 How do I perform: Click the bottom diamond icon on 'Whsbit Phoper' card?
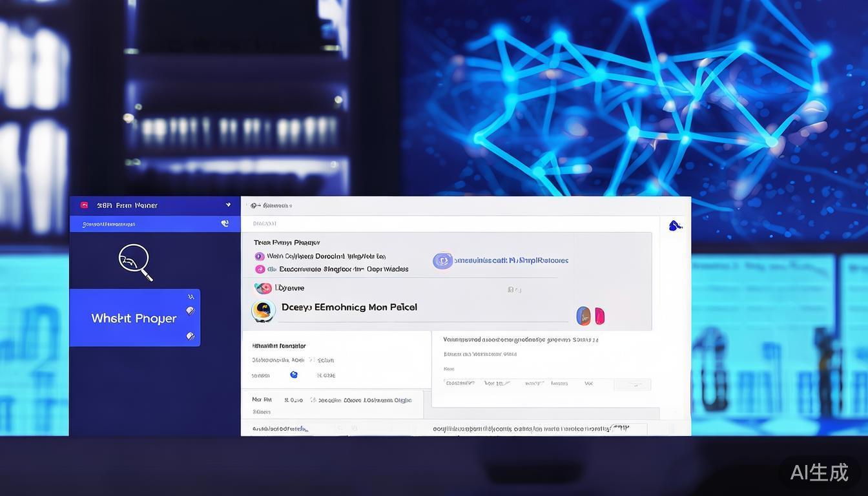190,336
